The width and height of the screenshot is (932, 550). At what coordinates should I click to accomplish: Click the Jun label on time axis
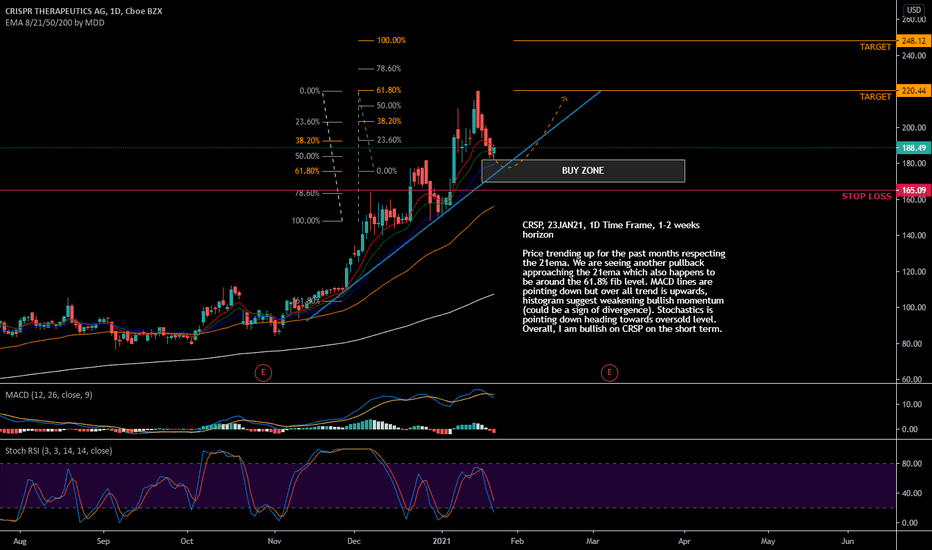click(848, 541)
